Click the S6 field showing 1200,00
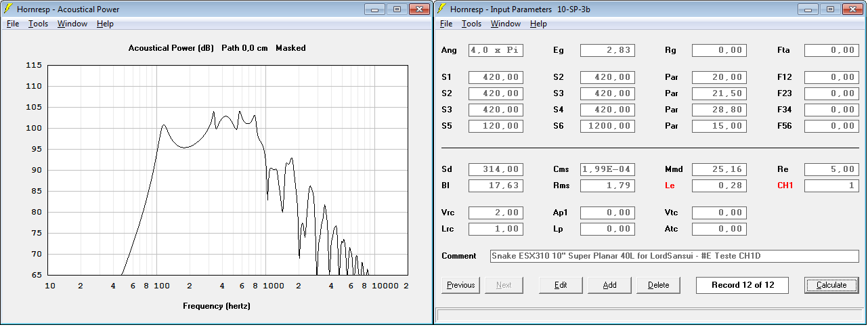 (607, 126)
